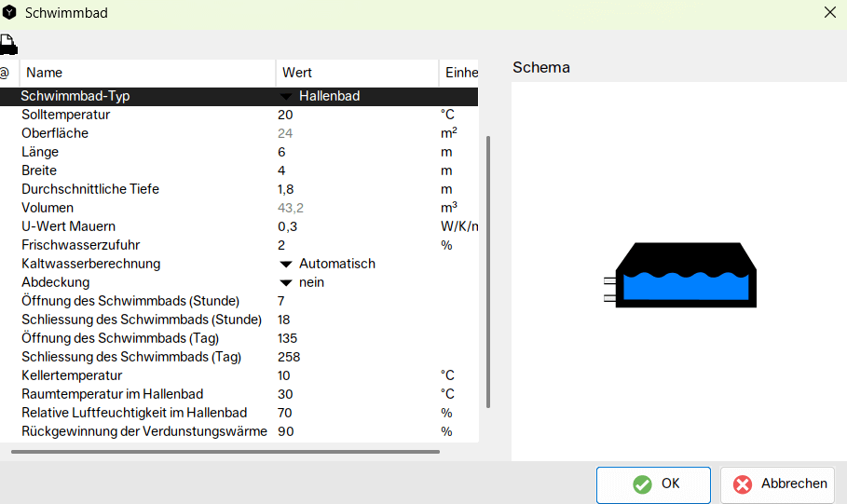Click the Länge value of 6
This screenshot has height=504, width=847.
tap(357, 152)
